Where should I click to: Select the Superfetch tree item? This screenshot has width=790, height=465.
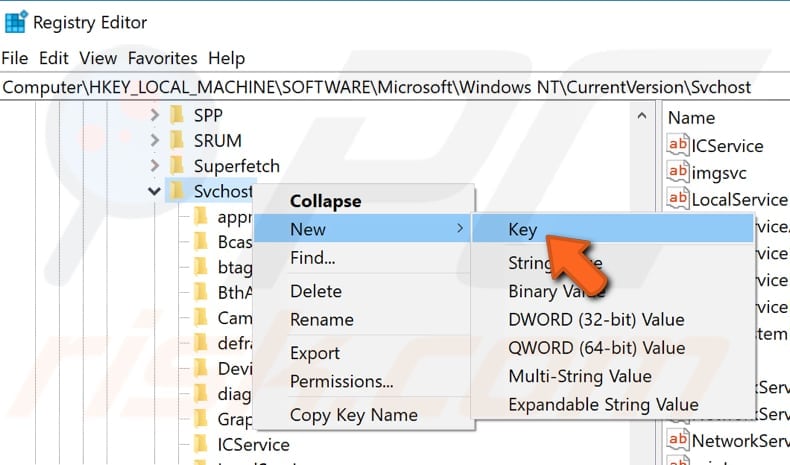point(237,166)
